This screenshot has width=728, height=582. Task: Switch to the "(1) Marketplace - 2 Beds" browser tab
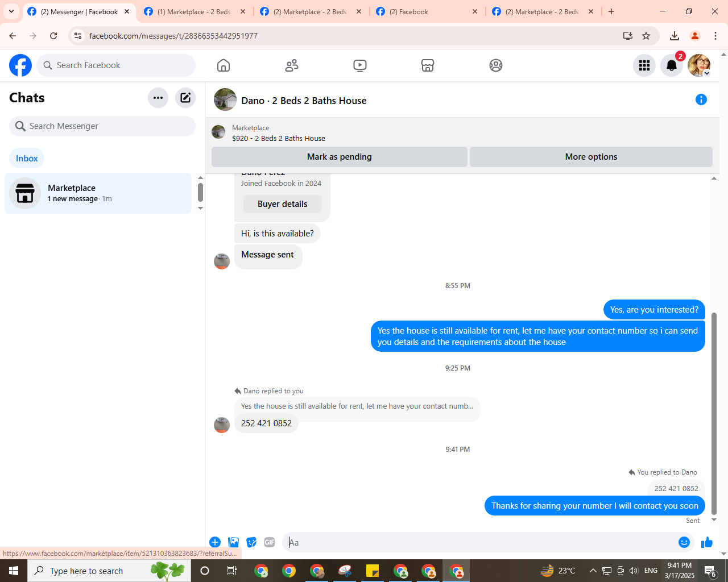tap(195, 11)
